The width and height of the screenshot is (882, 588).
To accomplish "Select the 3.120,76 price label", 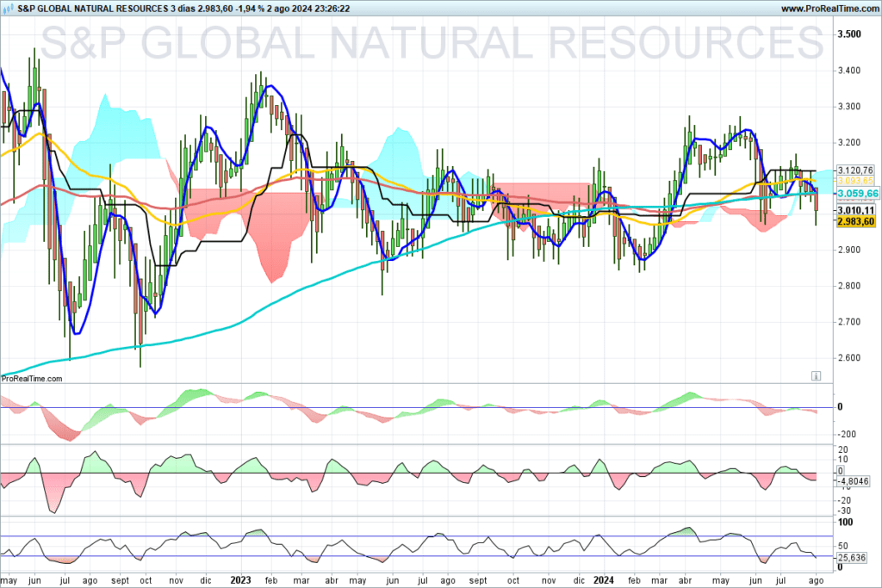I will [855, 170].
